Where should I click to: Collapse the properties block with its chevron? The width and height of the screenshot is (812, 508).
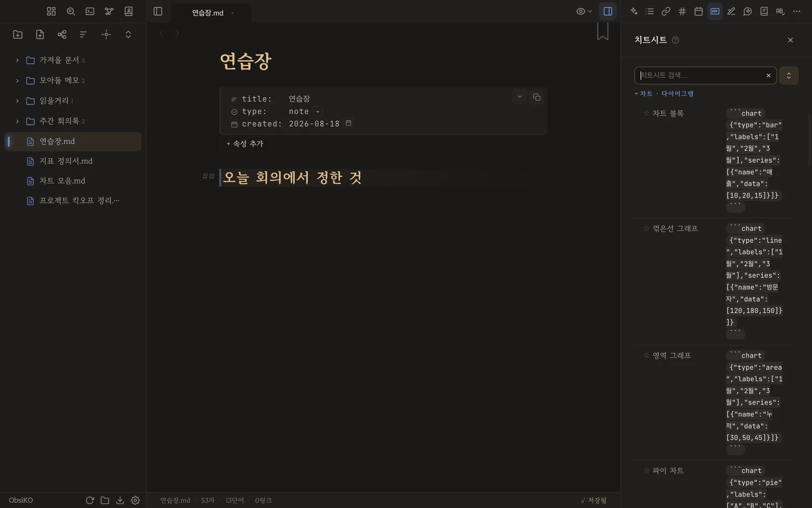pyautogui.click(x=520, y=97)
